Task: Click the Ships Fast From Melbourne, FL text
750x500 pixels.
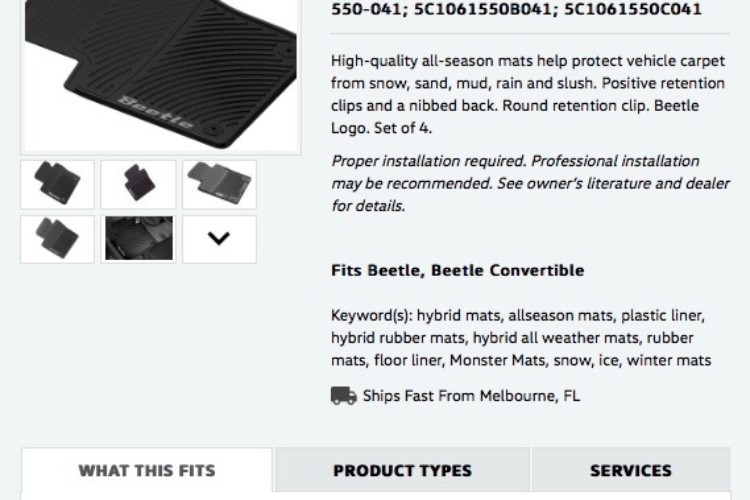Action: (471, 396)
